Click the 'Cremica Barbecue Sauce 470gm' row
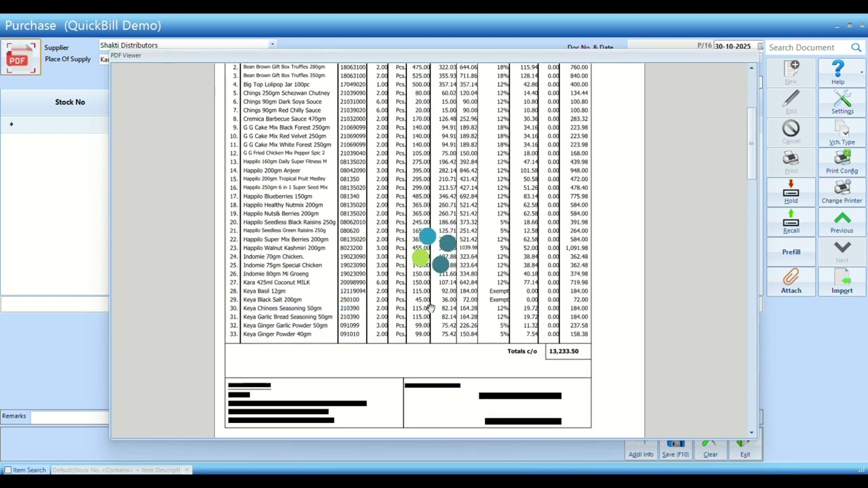This screenshot has height=488, width=868. click(410, 119)
